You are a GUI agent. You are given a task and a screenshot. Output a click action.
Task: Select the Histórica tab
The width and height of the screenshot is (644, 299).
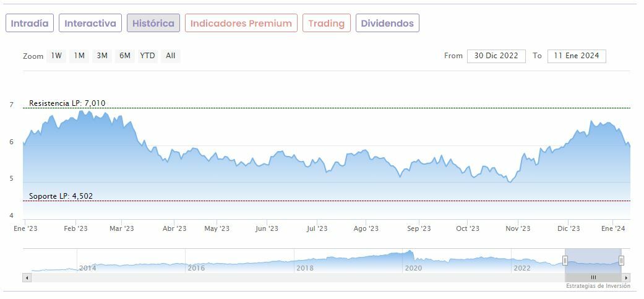[x=153, y=24]
